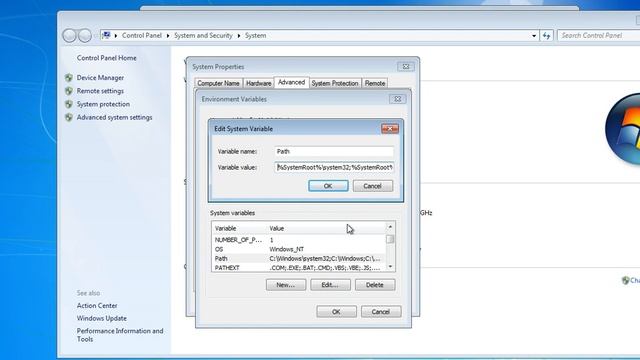Viewport: 640px width, 360px height.
Task: Click Edit... button under System variables
Action: pyautogui.click(x=330, y=285)
